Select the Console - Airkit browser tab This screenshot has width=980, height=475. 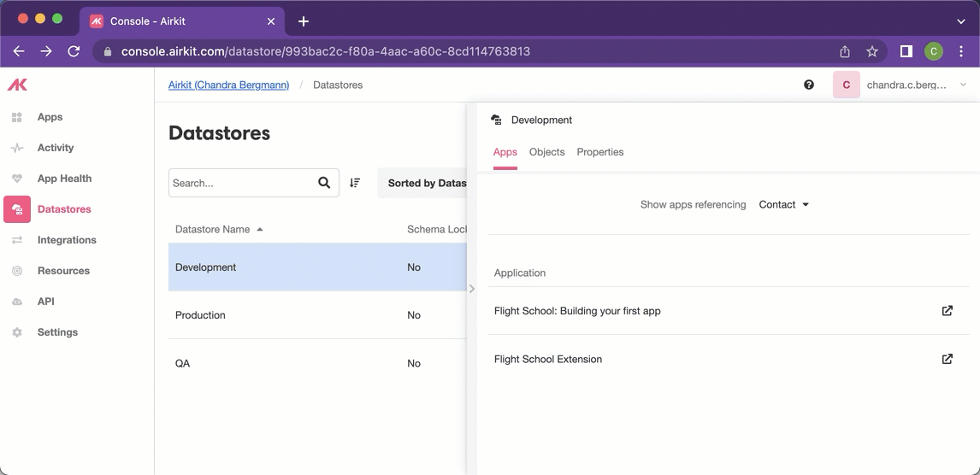[182, 21]
